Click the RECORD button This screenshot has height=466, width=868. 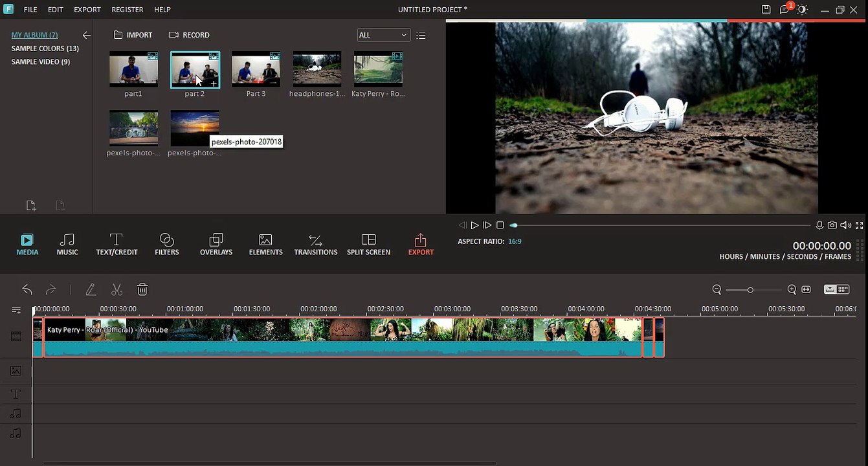click(x=189, y=35)
